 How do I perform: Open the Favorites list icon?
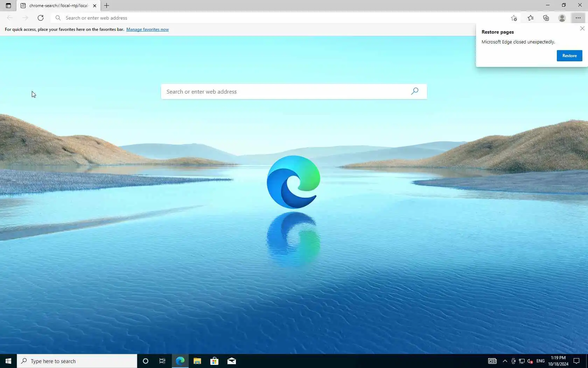[x=531, y=18]
